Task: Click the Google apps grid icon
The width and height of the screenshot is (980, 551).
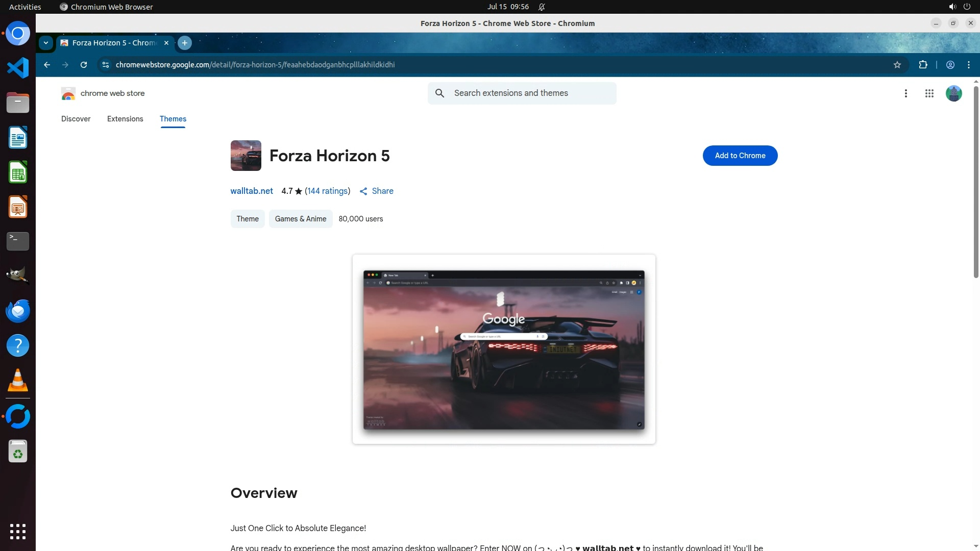Action: click(x=929, y=93)
